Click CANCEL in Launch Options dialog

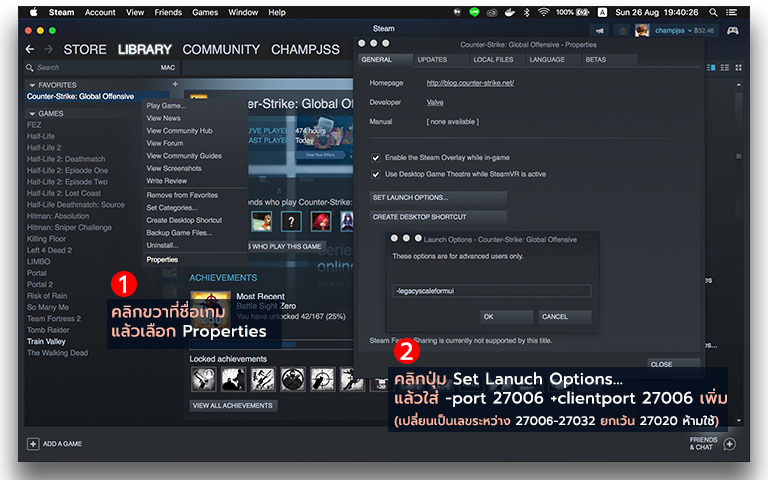coord(565,317)
